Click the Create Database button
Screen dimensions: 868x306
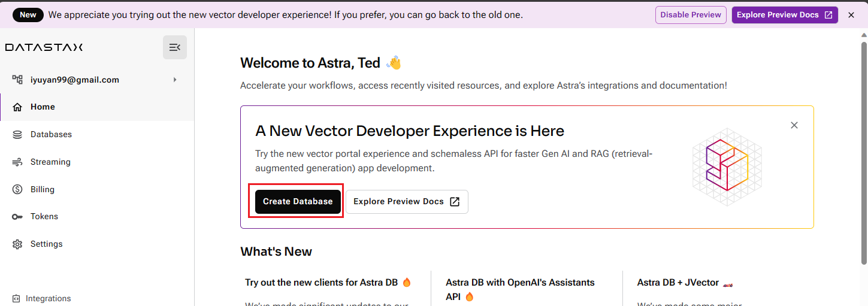click(298, 202)
